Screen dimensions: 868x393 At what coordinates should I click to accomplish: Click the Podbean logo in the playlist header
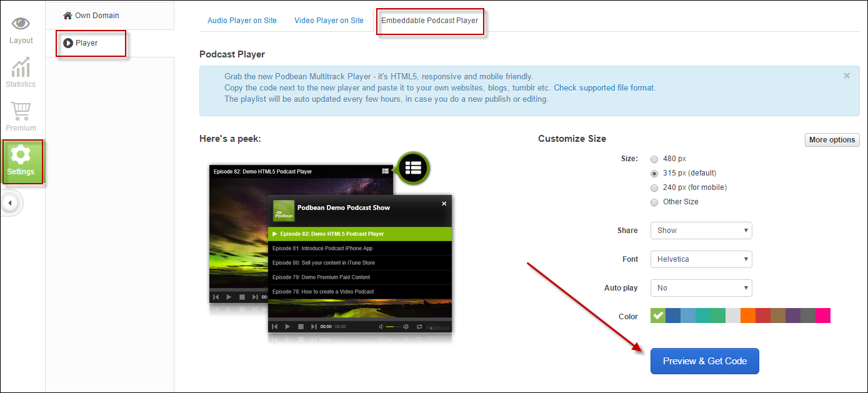tap(284, 211)
